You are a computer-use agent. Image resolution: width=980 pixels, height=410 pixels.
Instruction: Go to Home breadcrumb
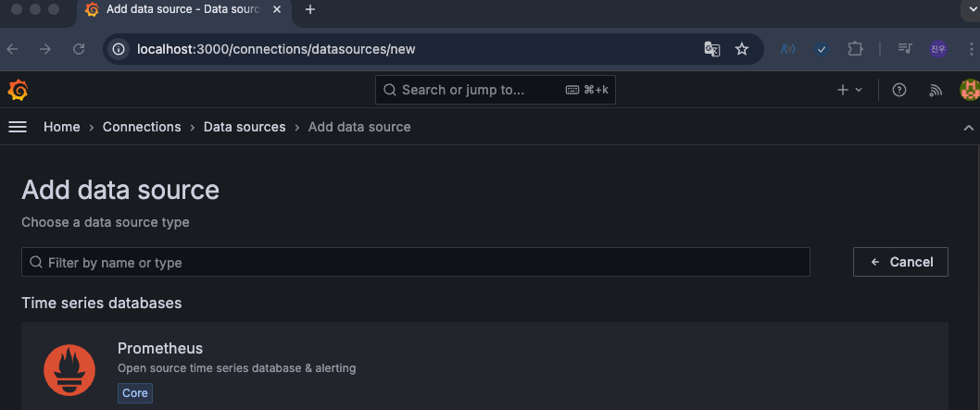pyautogui.click(x=62, y=127)
